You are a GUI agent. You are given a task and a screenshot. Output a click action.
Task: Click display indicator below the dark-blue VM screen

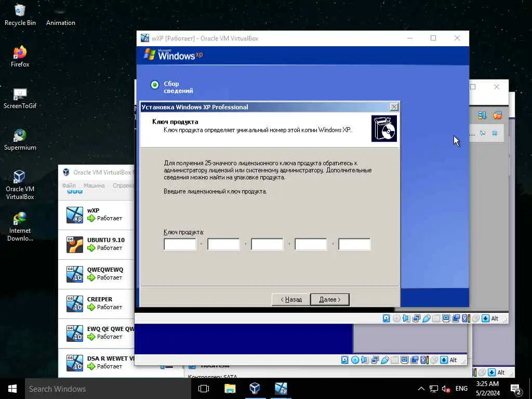(x=404, y=360)
